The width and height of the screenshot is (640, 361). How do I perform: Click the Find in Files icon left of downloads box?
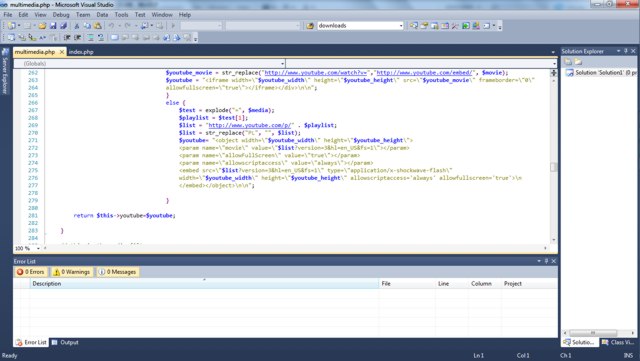pyautogui.click(x=310, y=26)
